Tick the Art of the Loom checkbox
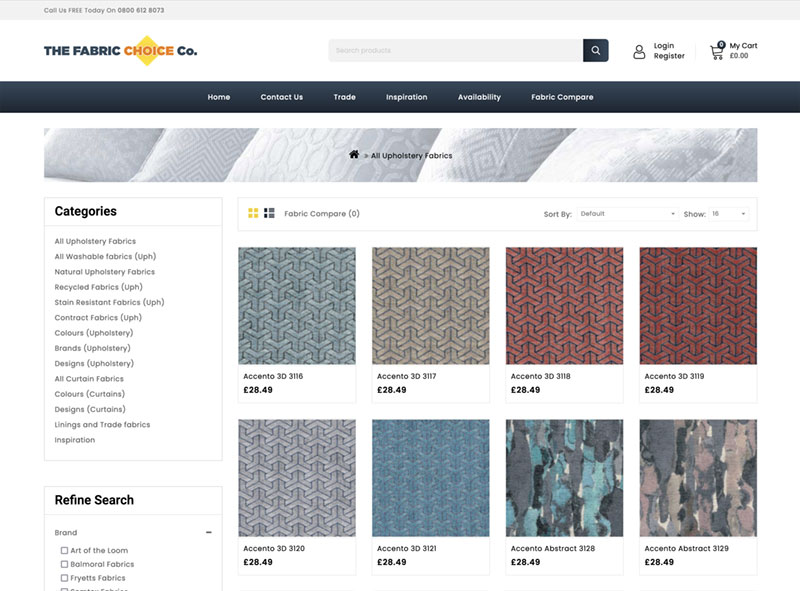800x591 pixels. pos(64,550)
